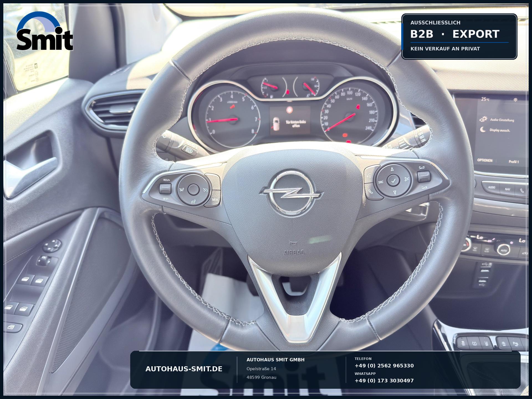Image resolution: width=532 pixels, height=399 pixels.
Task: Click the WhatsApp number +49 (0) 173 3030497
Action: coord(384,380)
